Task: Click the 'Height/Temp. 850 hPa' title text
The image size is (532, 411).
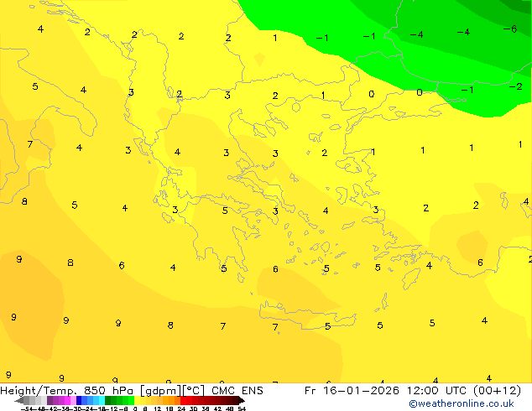Action: pyautogui.click(x=65, y=390)
